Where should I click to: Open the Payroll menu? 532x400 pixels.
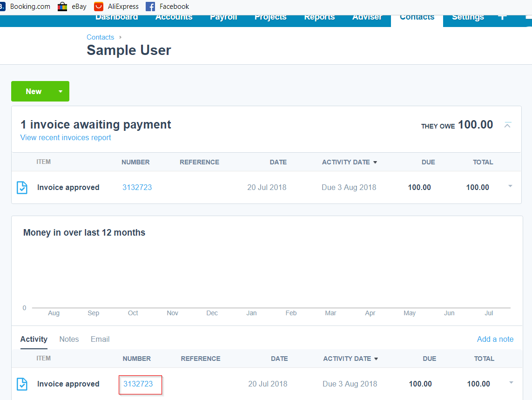coord(223,18)
